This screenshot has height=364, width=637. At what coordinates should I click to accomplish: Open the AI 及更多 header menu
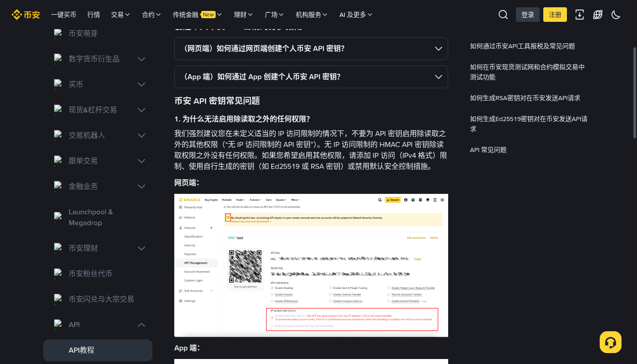[356, 15]
